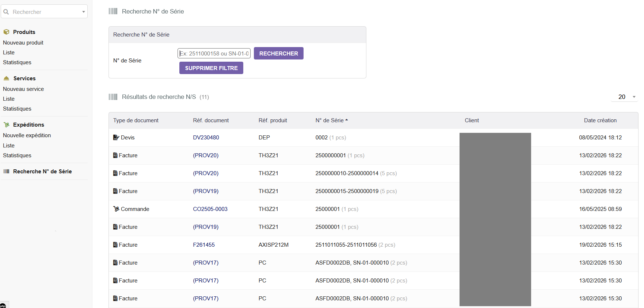Click the Produits box icon in sidebar
The width and height of the screenshot is (644, 308).
coord(6,32)
